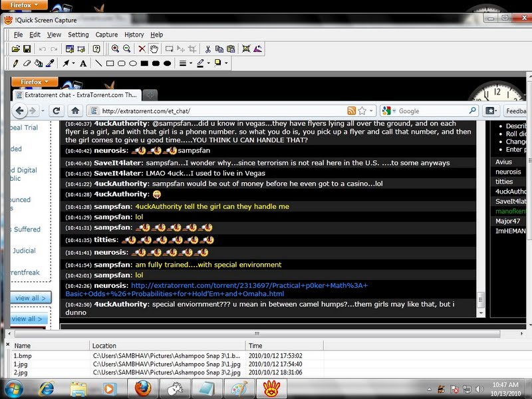This screenshot has width=532, height=399.
Task: Click the Save icon in the toolbar
Action: pyautogui.click(x=27, y=49)
